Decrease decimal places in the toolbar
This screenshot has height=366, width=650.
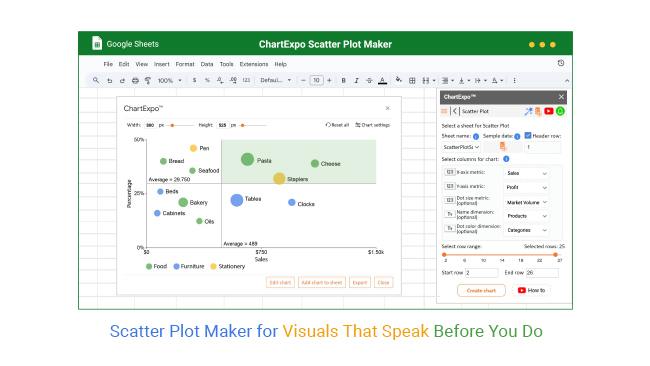(220, 80)
